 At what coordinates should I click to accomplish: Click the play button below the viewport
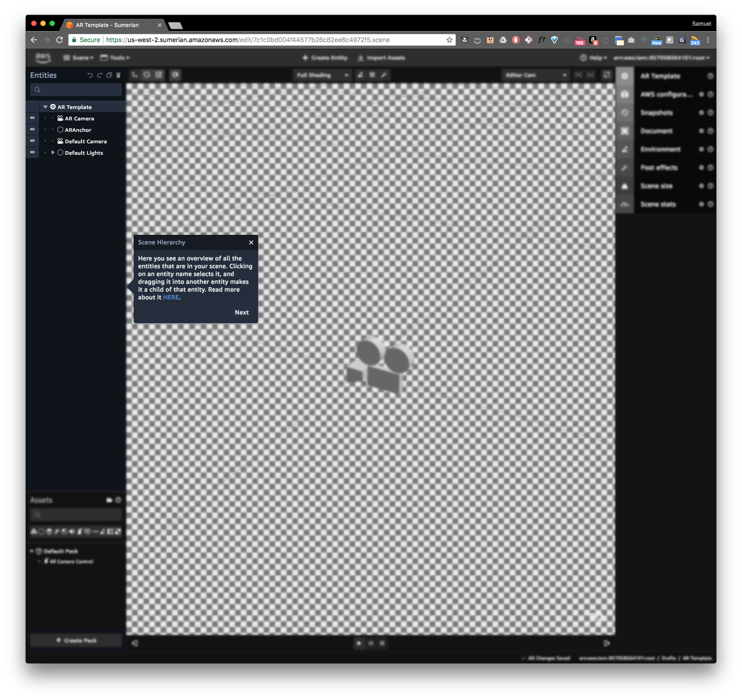point(359,643)
